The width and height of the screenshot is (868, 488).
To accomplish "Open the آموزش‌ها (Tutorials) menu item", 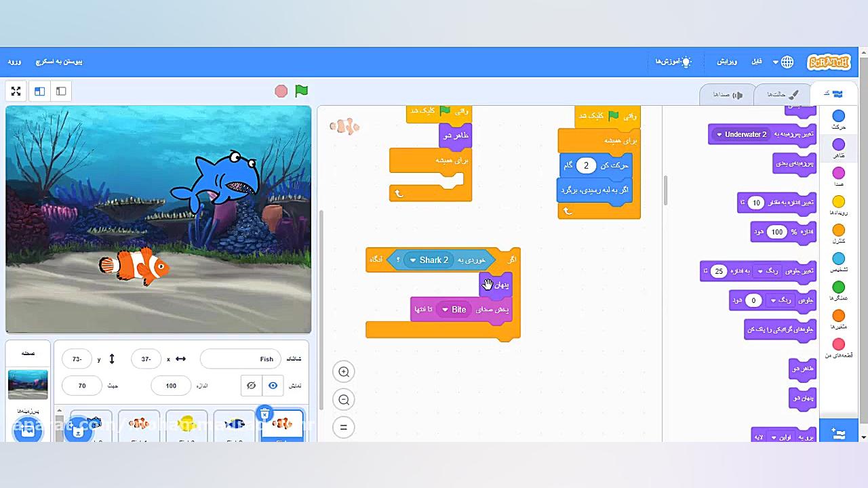I will click(x=673, y=62).
